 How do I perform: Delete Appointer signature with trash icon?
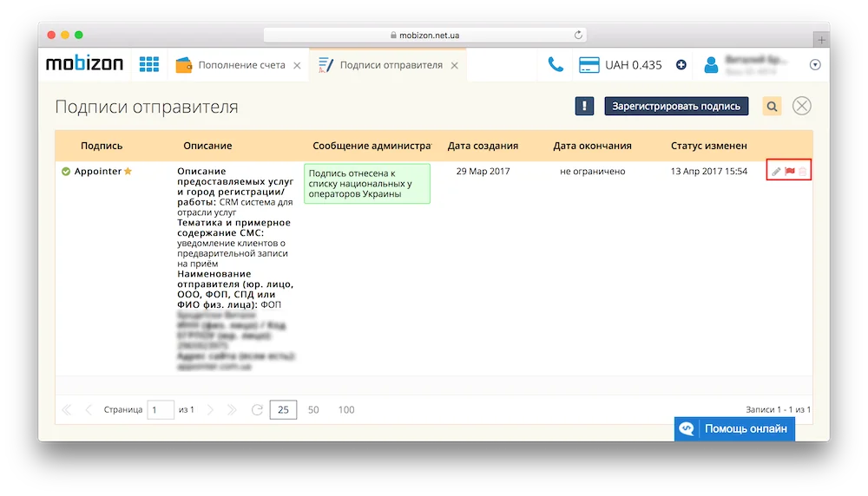coord(803,172)
